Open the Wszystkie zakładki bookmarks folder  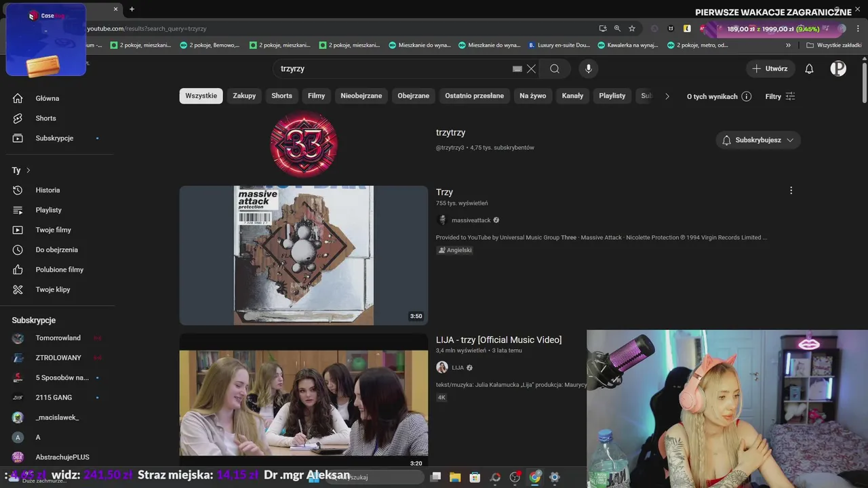(833, 45)
